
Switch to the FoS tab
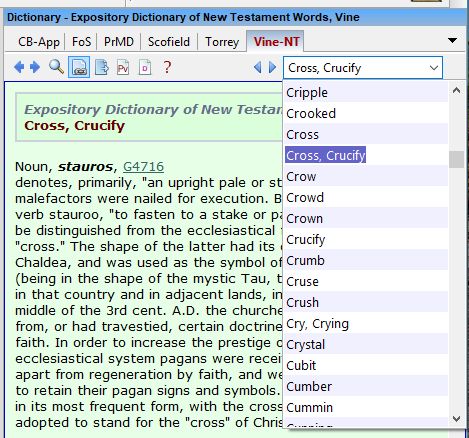(81, 42)
